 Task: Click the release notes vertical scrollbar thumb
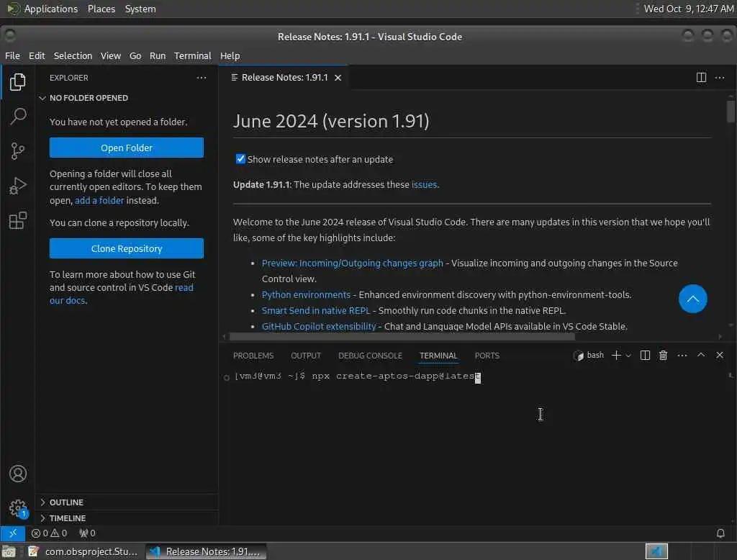click(730, 111)
